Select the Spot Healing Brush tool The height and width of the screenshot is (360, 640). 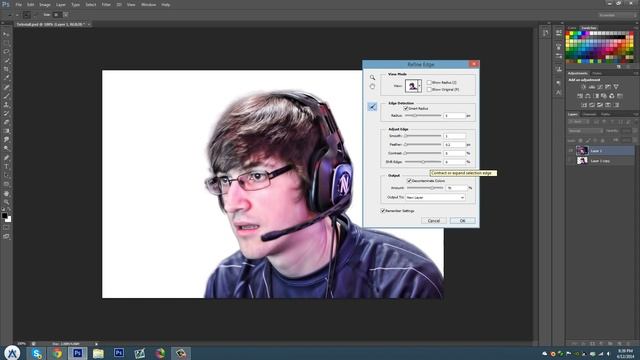click(x=6, y=87)
